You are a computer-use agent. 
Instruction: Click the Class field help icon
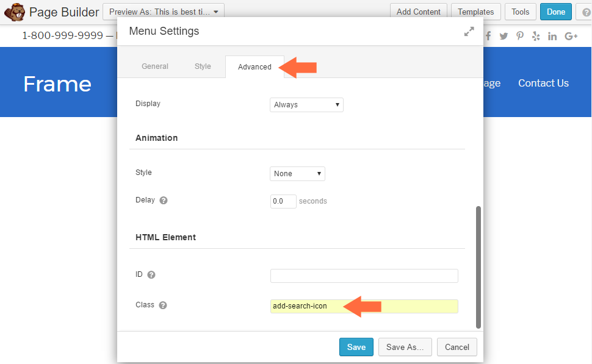click(163, 305)
